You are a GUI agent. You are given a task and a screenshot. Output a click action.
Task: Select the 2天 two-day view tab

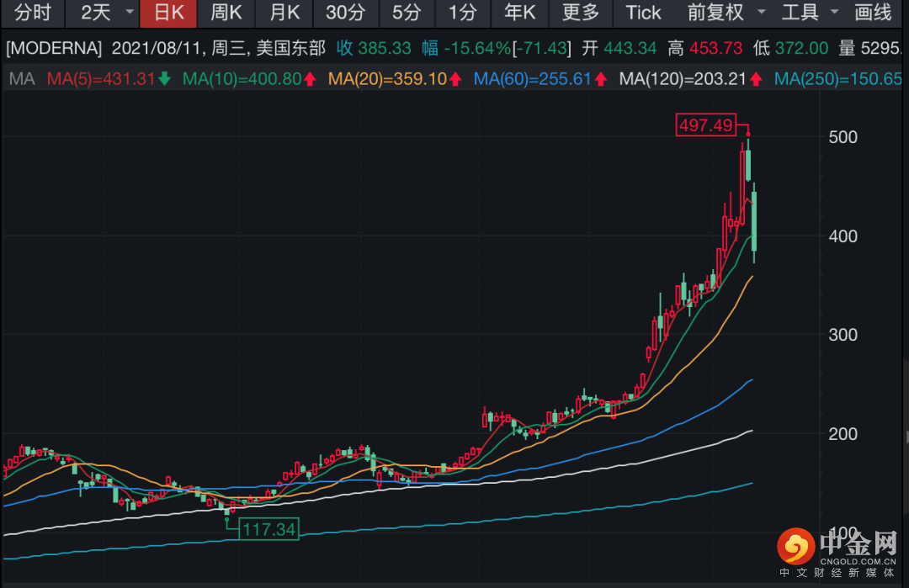(95, 13)
